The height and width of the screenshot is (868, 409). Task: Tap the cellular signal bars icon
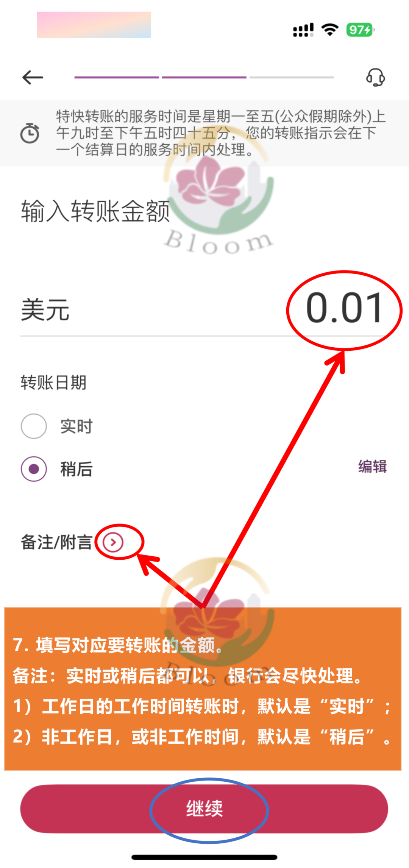[303, 30]
